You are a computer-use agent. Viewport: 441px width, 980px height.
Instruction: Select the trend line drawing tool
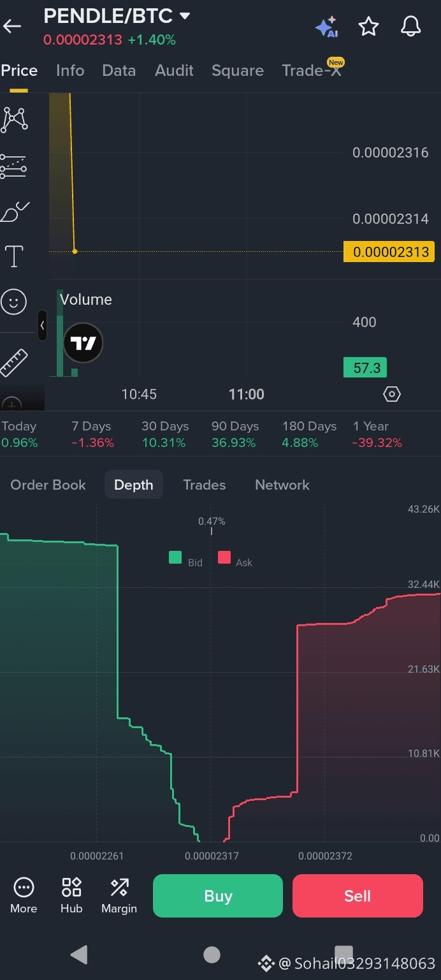click(14, 120)
